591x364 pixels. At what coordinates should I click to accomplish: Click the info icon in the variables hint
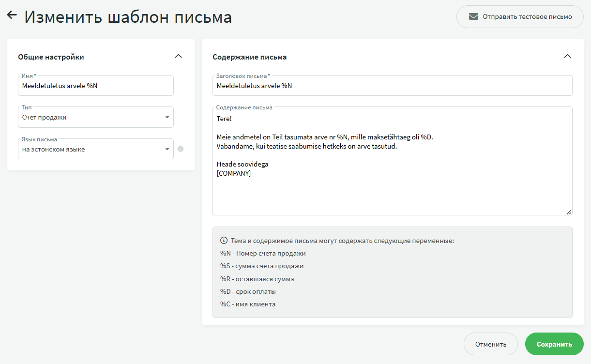[224, 241]
